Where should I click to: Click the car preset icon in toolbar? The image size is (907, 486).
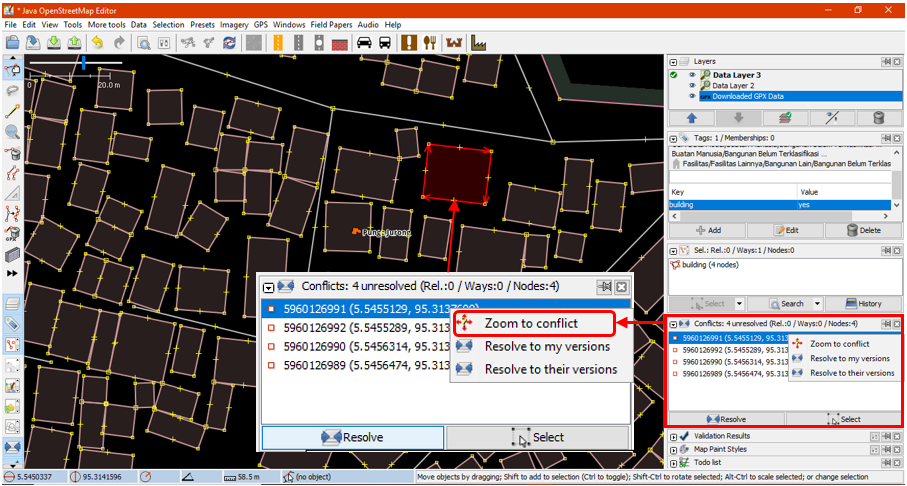point(362,43)
